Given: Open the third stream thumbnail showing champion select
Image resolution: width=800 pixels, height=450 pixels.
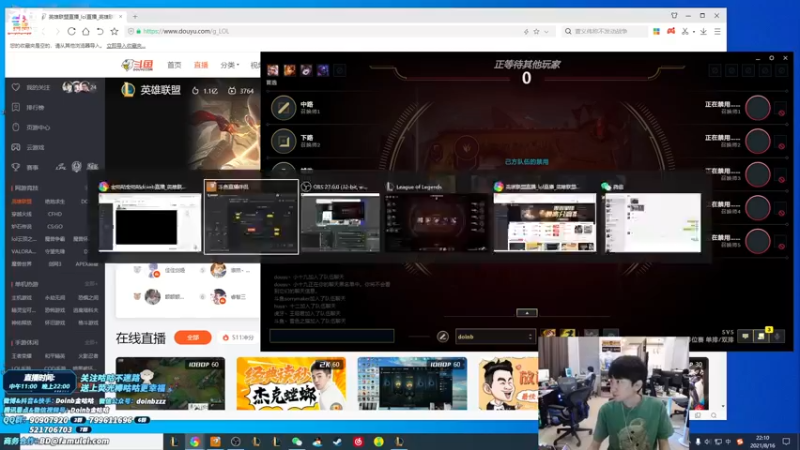Looking at the screenshot, I should click(x=412, y=384).
